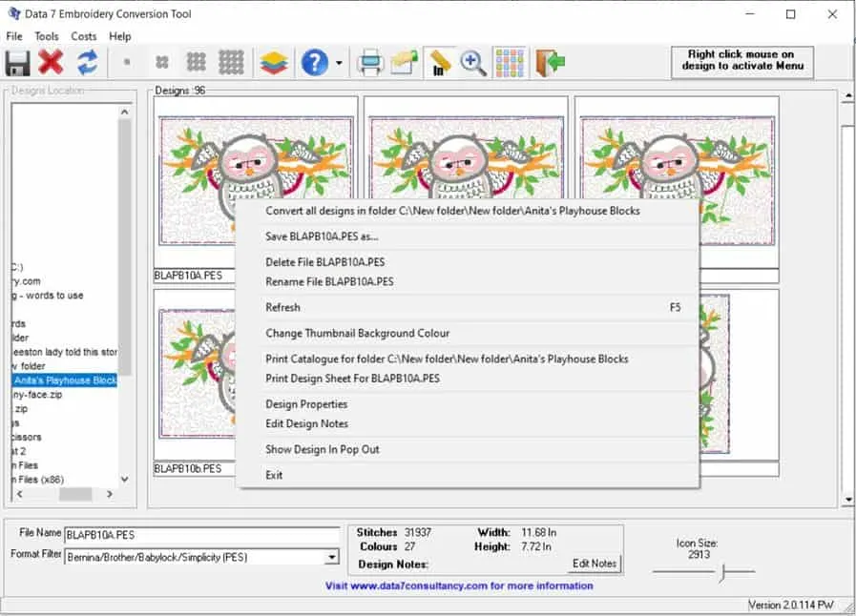Click the multicoloured grid icon
This screenshot has height=616, width=856.
tap(510, 62)
